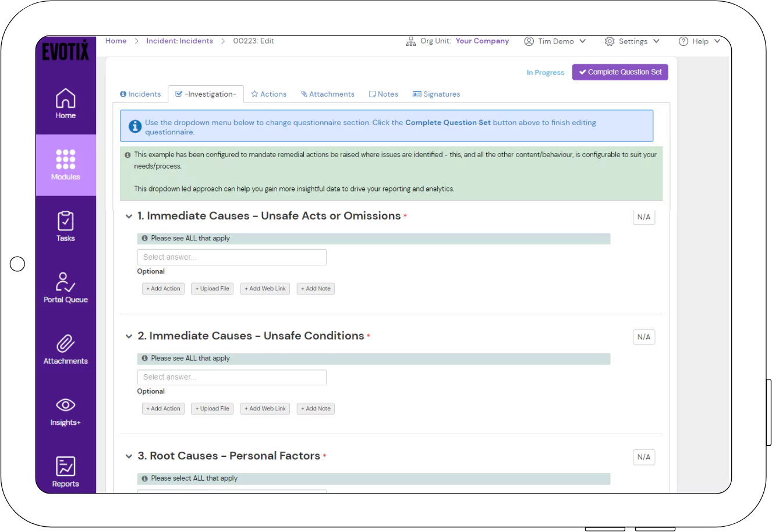The height and width of the screenshot is (532, 772).
Task: Open Help dropdown arrow
Action: [x=717, y=41]
